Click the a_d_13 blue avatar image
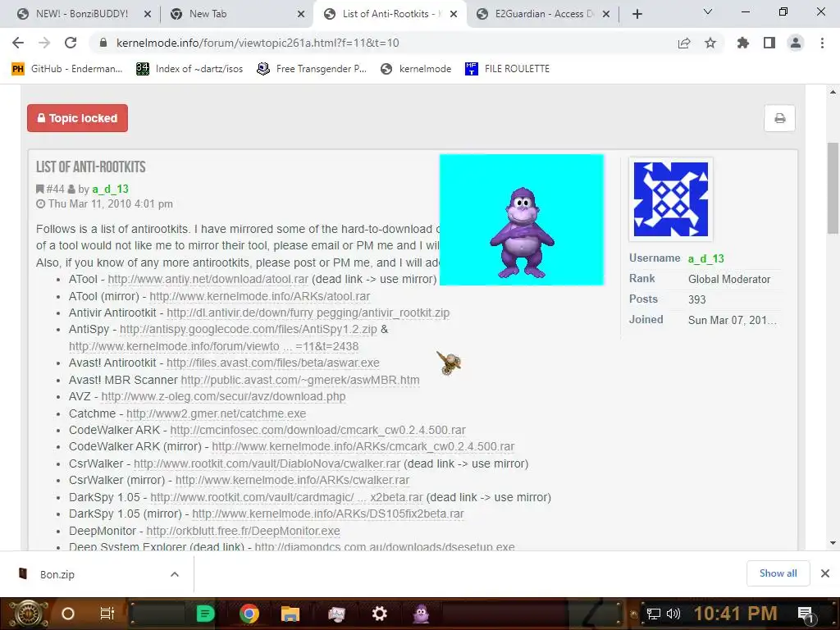The width and height of the screenshot is (840, 630). 671,199
